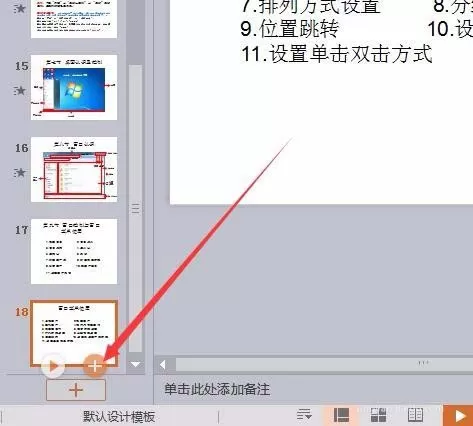Screen dimensions: 473x426
Task: Click the horizontal scrollbar left arrow
Action: point(163,365)
